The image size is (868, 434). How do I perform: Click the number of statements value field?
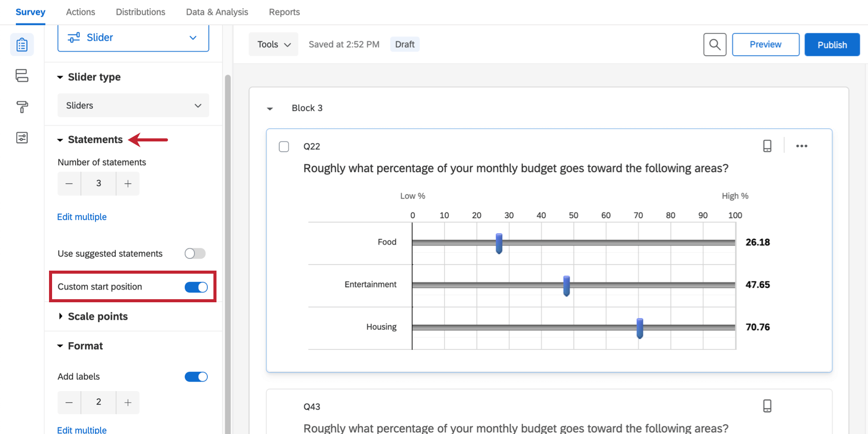tap(99, 183)
